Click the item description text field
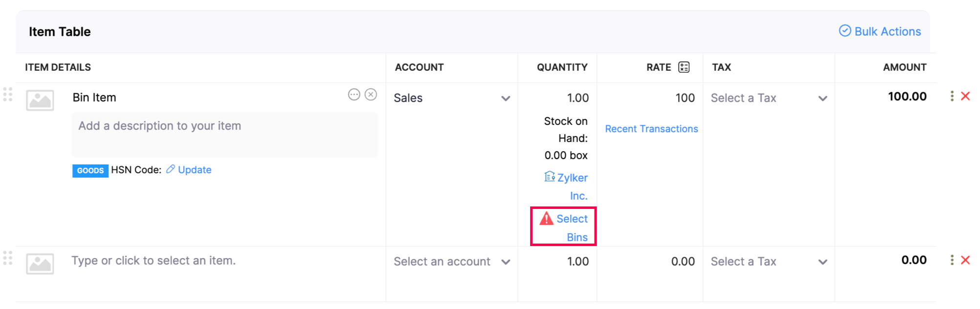The width and height of the screenshot is (980, 309). (x=225, y=134)
